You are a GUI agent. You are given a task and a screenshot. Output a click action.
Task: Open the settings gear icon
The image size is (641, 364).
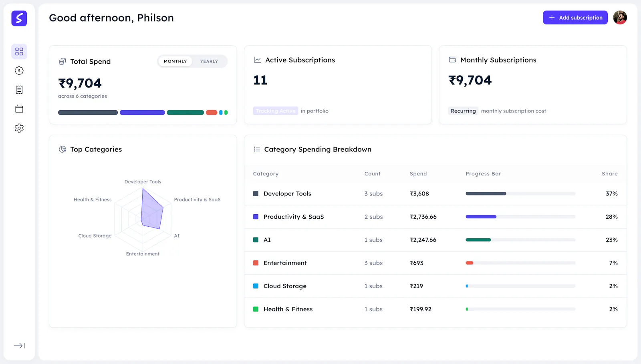pyautogui.click(x=19, y=128)
